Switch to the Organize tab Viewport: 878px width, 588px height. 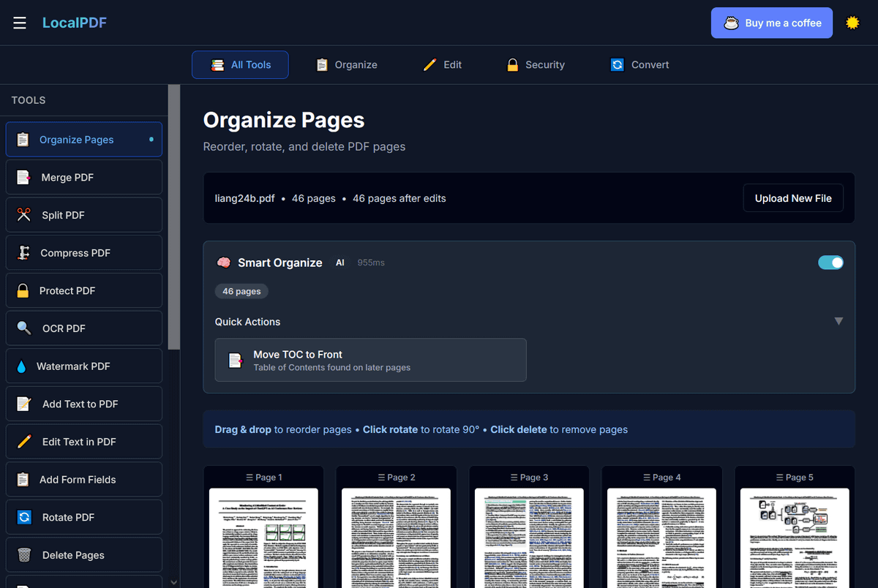tap(346, 65)
